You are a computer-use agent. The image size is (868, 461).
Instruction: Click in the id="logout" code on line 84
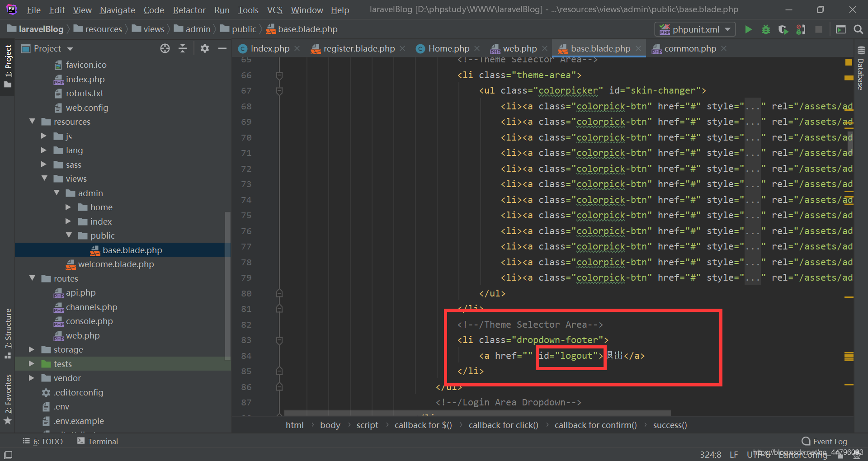click(x=571, y=356)
